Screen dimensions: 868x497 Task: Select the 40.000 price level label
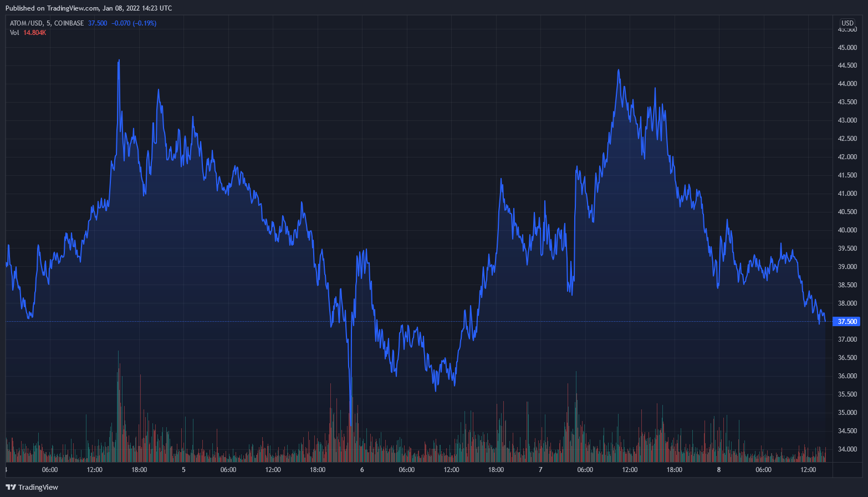847,230
